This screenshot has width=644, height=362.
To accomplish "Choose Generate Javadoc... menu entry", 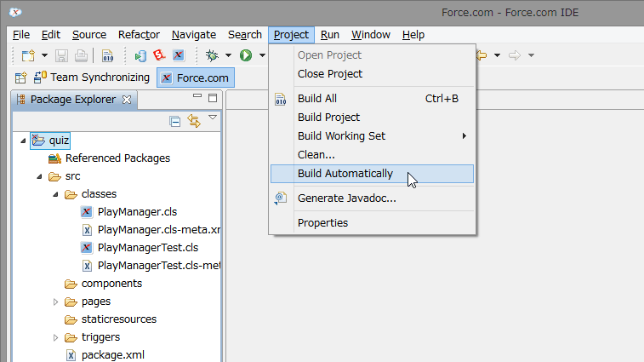I will coord(372,198).
